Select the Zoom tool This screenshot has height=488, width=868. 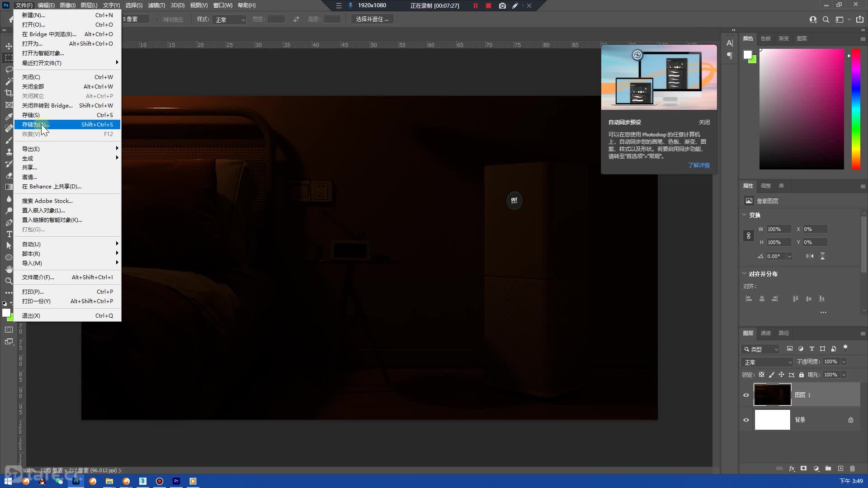coord(9,281)
